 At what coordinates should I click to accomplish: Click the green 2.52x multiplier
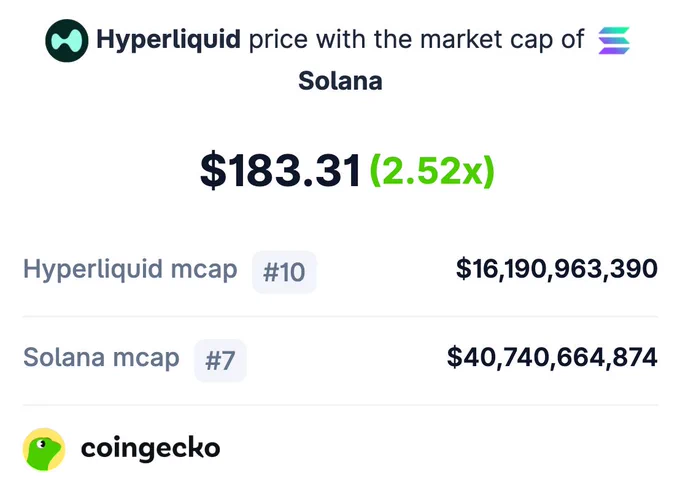(432, 171)
